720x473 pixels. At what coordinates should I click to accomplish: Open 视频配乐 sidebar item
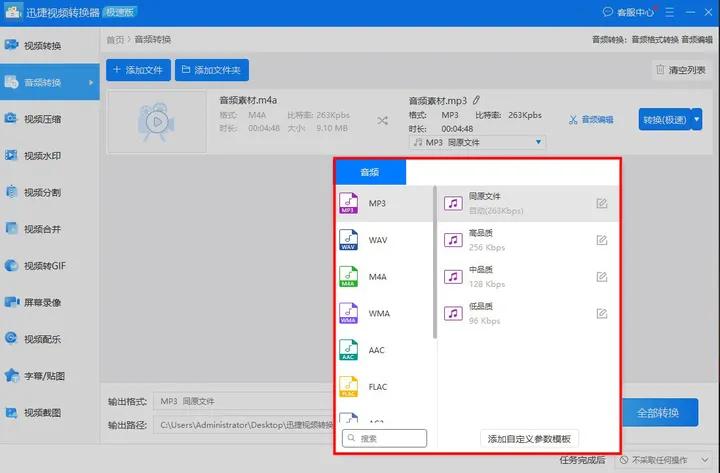click(50, 339)
